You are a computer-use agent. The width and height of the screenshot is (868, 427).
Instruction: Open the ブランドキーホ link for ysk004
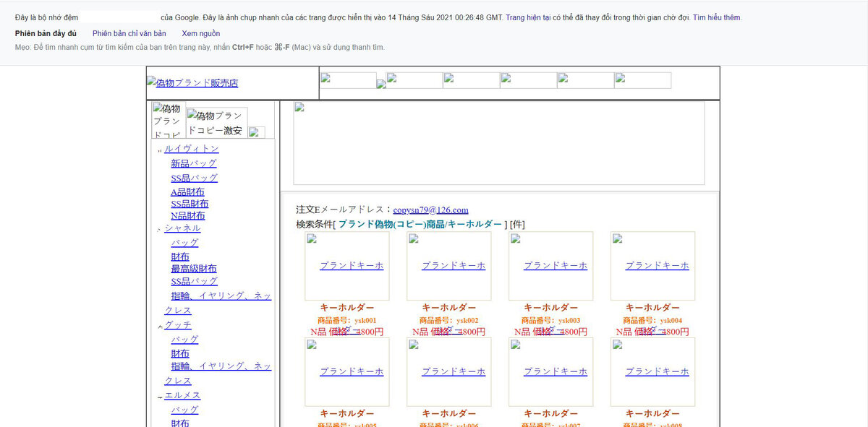pyautogui.click(x=657, y=266)
